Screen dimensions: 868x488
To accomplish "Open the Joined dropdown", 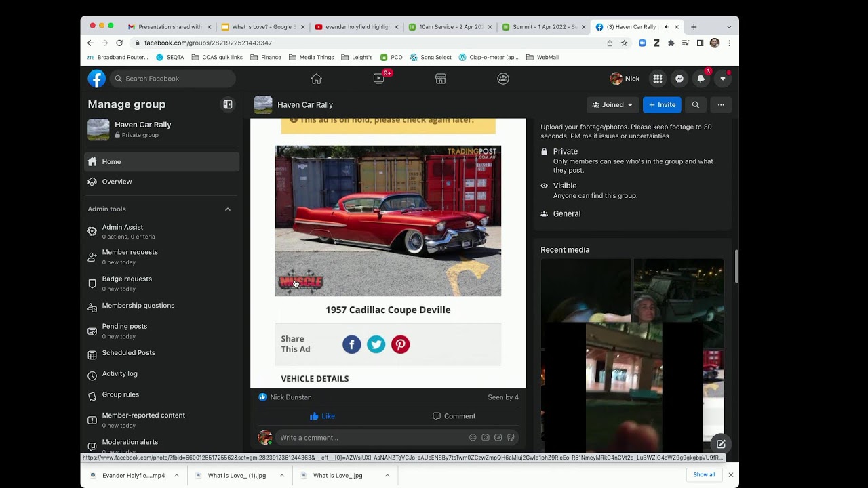I will (x=612, y=105).
